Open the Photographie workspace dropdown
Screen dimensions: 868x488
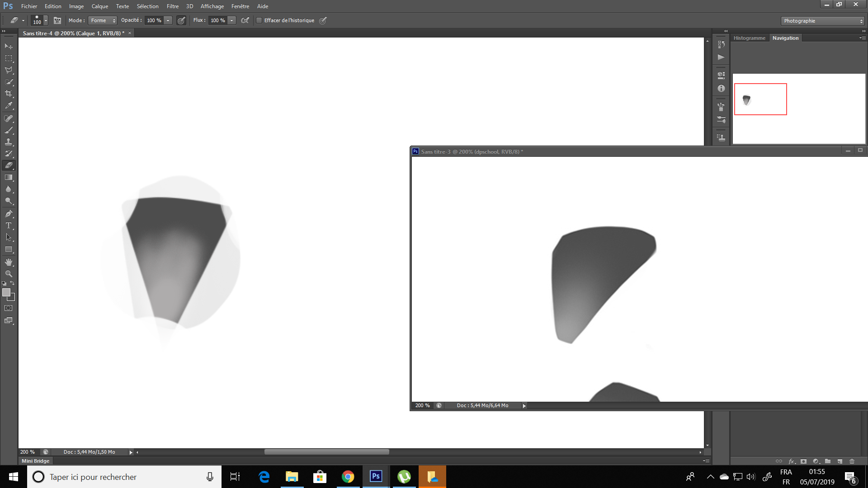pyautogui.click(x=823, y=21)
